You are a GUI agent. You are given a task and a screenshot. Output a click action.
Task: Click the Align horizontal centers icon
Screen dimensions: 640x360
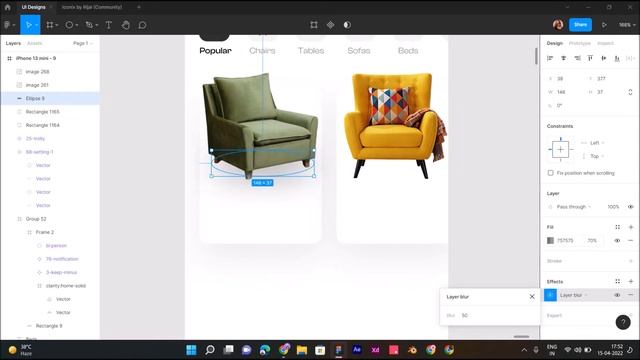click(564, 58)
